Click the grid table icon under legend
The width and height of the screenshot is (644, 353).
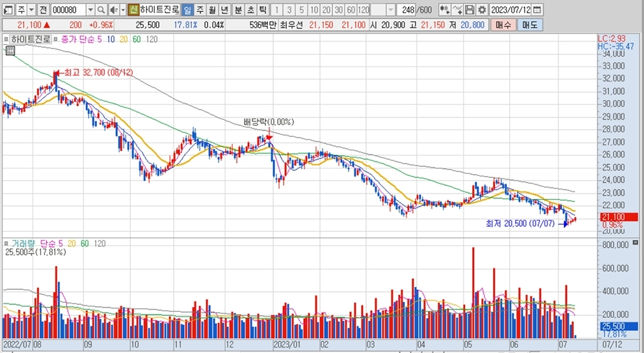[x=10, y=51]
